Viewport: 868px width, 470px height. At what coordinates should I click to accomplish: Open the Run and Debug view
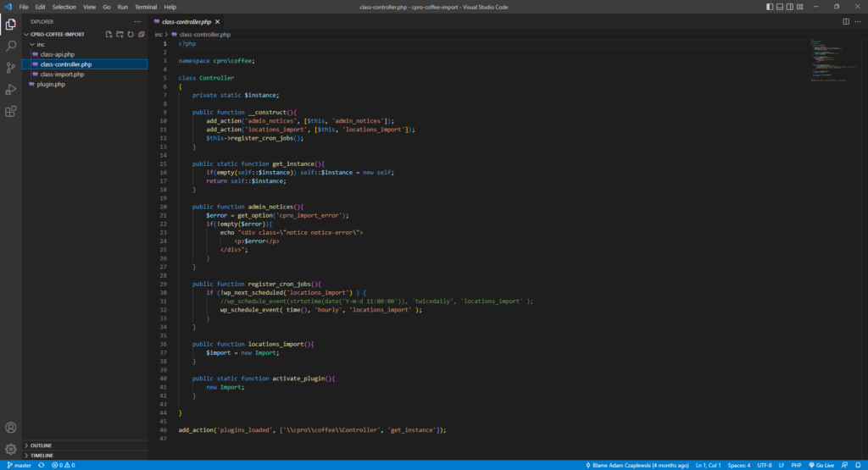click(10, 90)
